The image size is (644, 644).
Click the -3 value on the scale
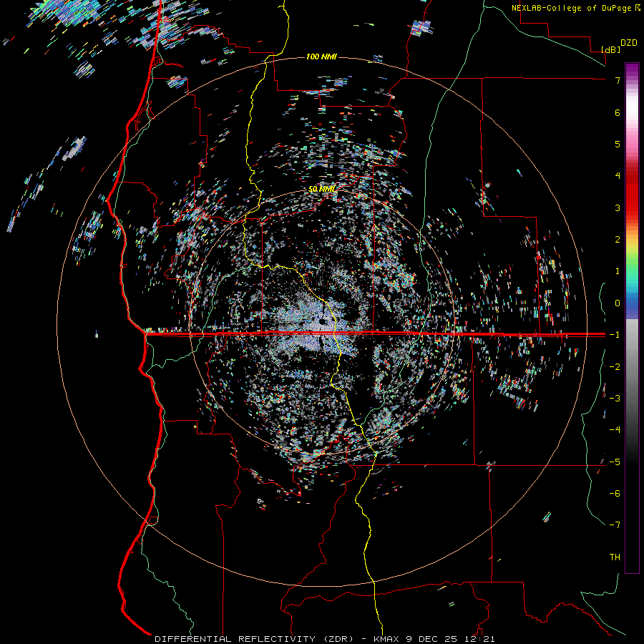pos(615,399)
